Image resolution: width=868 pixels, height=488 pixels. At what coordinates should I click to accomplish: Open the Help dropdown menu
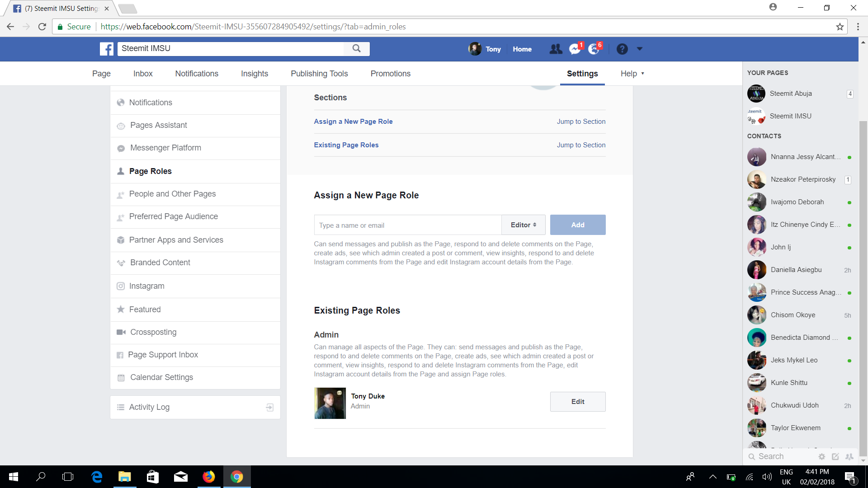[x=632, y=74]
